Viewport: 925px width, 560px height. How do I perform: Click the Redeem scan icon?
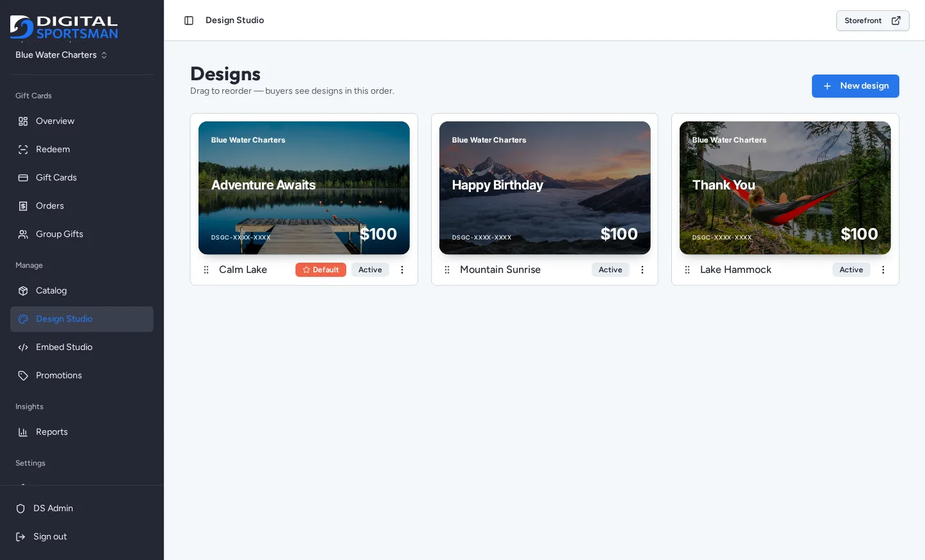pos(23,150)
